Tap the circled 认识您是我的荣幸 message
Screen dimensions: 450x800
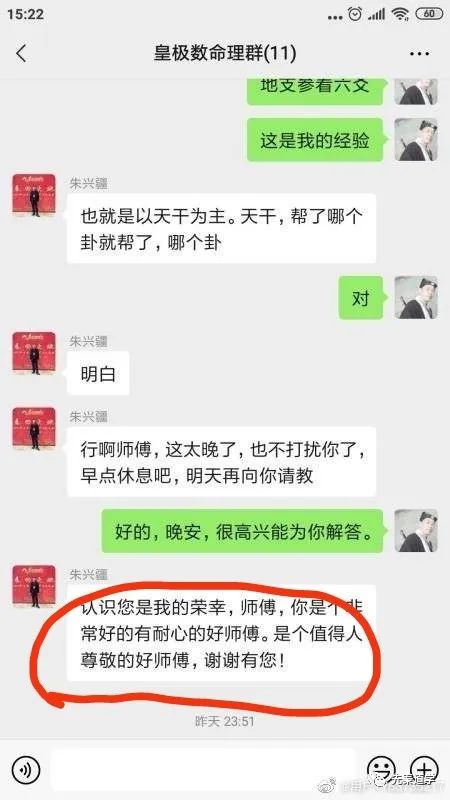click(221, 633)
